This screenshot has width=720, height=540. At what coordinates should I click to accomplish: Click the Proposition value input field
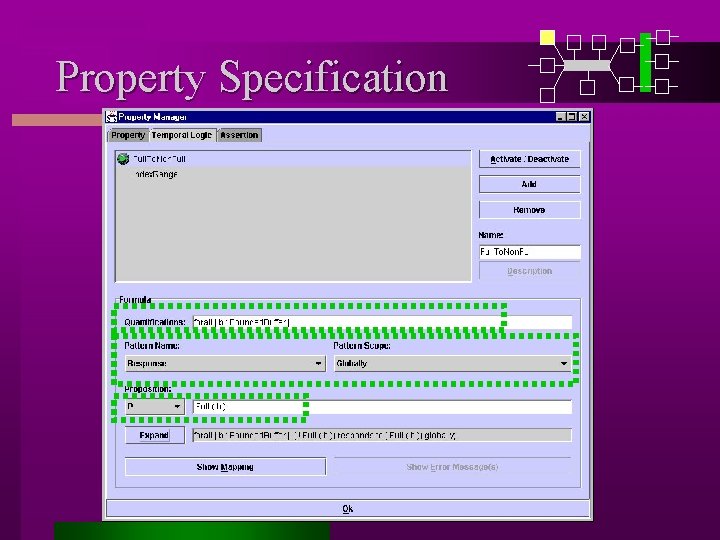coord(382,406)
